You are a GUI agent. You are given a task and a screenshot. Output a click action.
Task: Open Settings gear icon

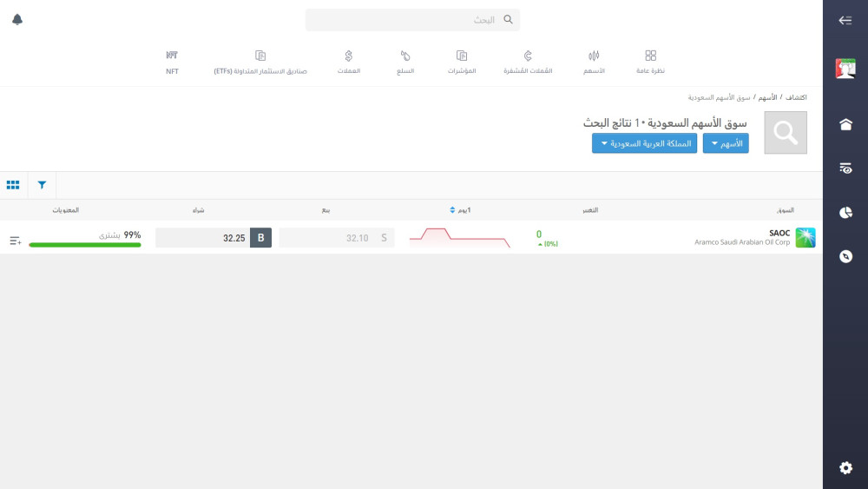coord(845,468)
